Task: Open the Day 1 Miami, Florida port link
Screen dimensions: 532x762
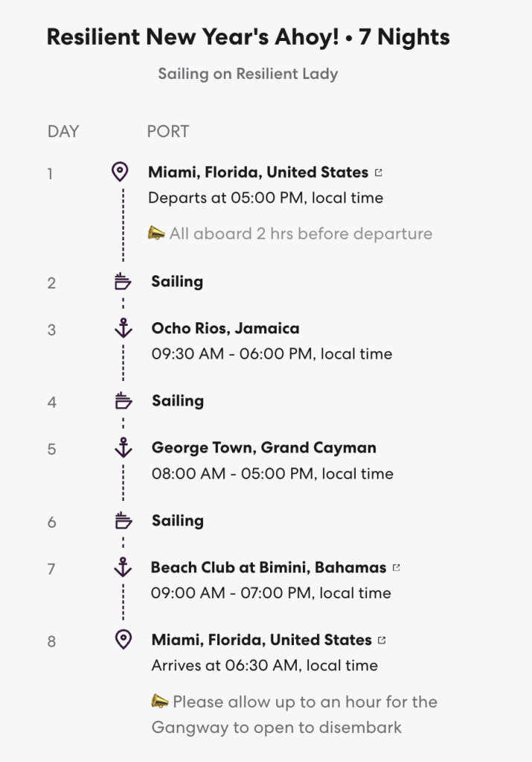Action: coord(258,173)
